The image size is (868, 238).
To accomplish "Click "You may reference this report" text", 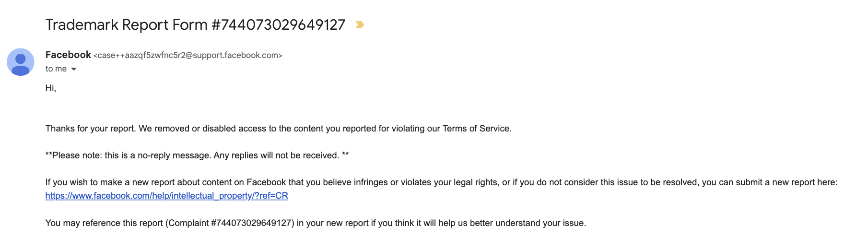I will [104, 223].
